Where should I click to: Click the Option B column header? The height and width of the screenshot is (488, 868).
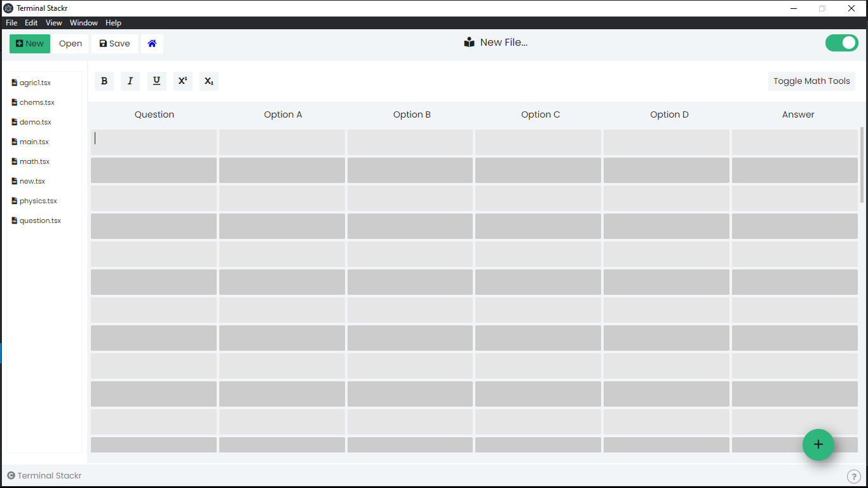(412, 114)
